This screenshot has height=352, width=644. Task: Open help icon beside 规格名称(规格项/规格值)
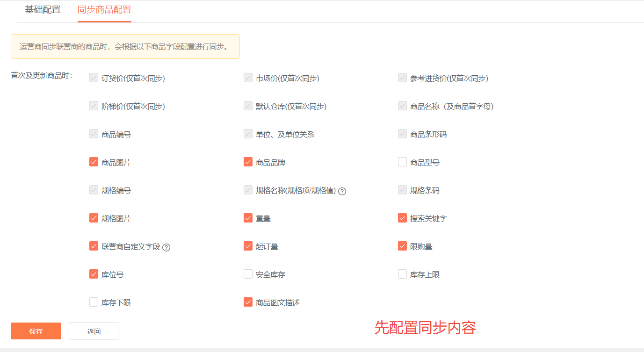coord(342,191)
